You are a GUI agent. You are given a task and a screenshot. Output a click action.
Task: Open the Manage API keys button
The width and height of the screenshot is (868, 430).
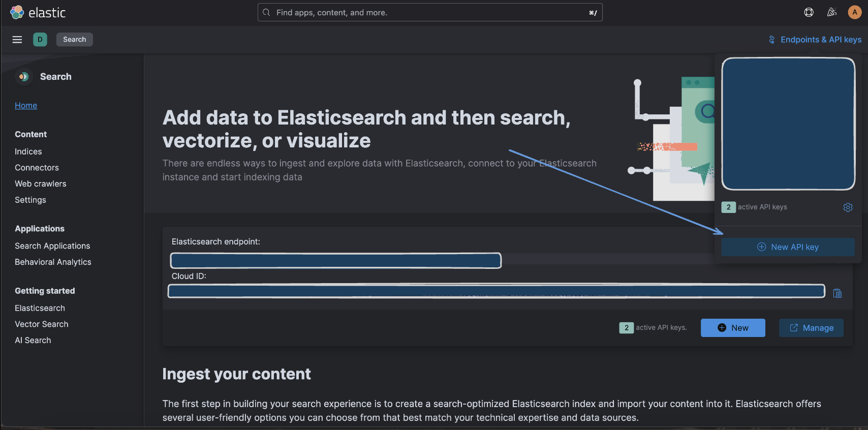click(811, 328)
